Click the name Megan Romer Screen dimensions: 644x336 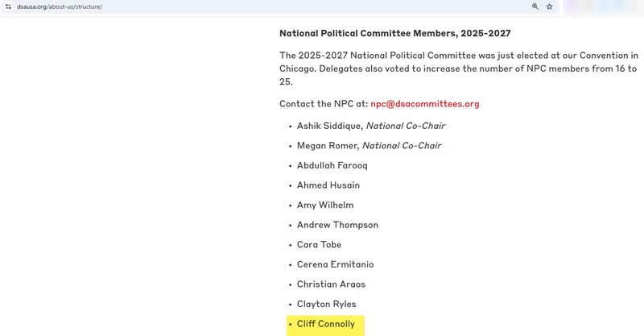click(328, 146)
